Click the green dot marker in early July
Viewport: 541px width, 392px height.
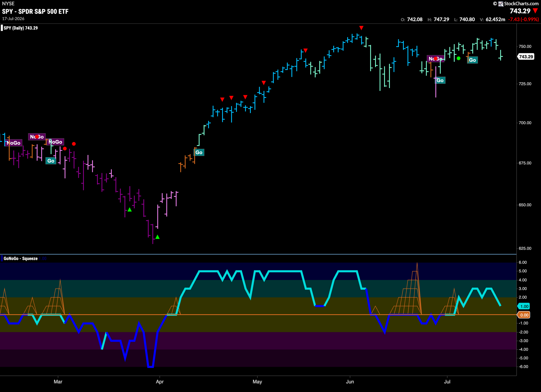458,58
